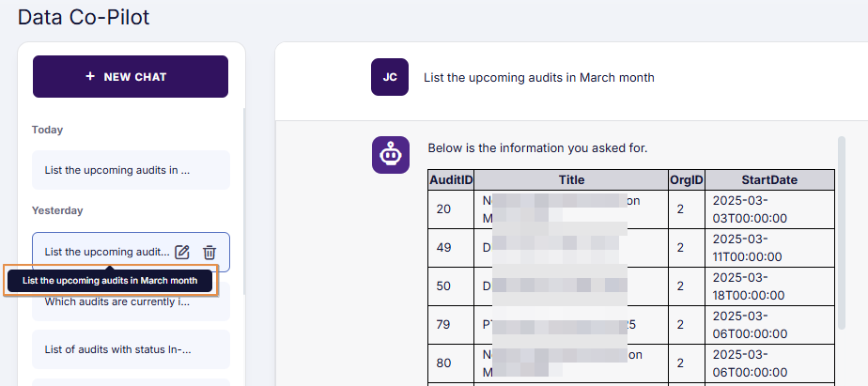Viewport: 868px width, 386px height.
Task: Click the 'Below is the information you asked for.' text
Action: [537, 148]
